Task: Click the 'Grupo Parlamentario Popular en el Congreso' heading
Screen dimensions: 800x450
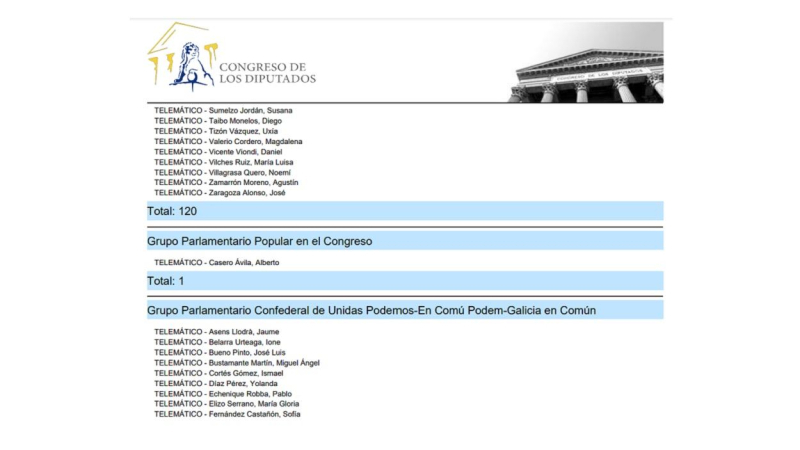Action: tap(405, 241)
